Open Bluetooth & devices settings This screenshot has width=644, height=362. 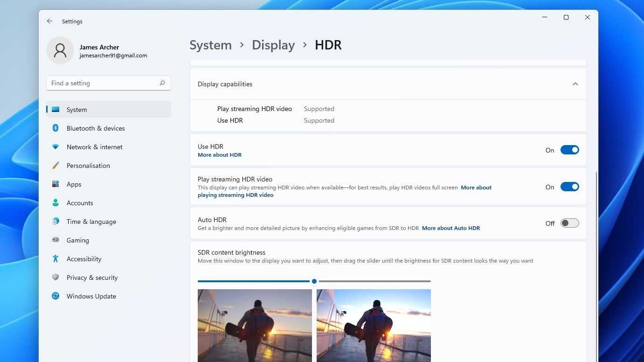109,128
